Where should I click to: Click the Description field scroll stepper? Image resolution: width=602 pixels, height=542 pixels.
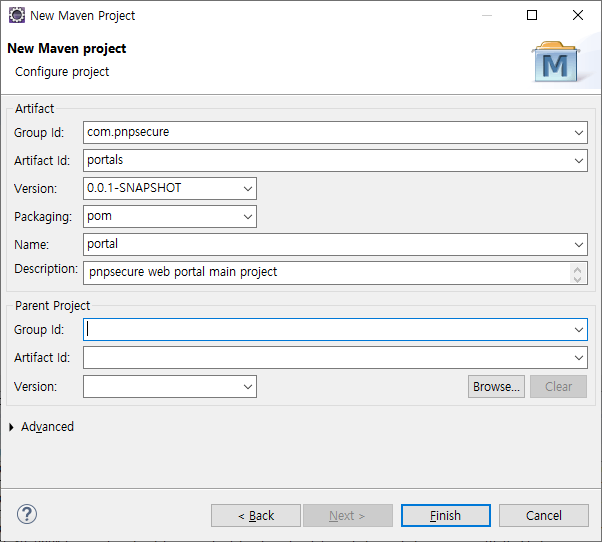(x=577, y=274)
